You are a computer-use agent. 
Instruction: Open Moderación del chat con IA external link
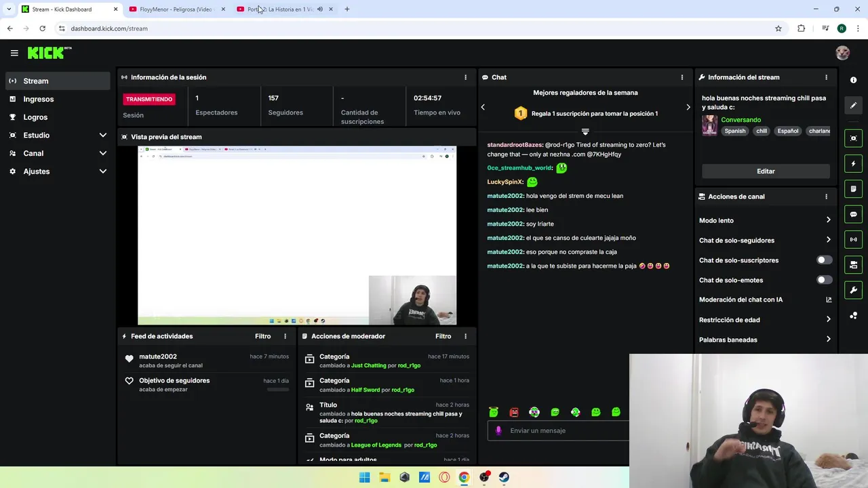(829, 300)
